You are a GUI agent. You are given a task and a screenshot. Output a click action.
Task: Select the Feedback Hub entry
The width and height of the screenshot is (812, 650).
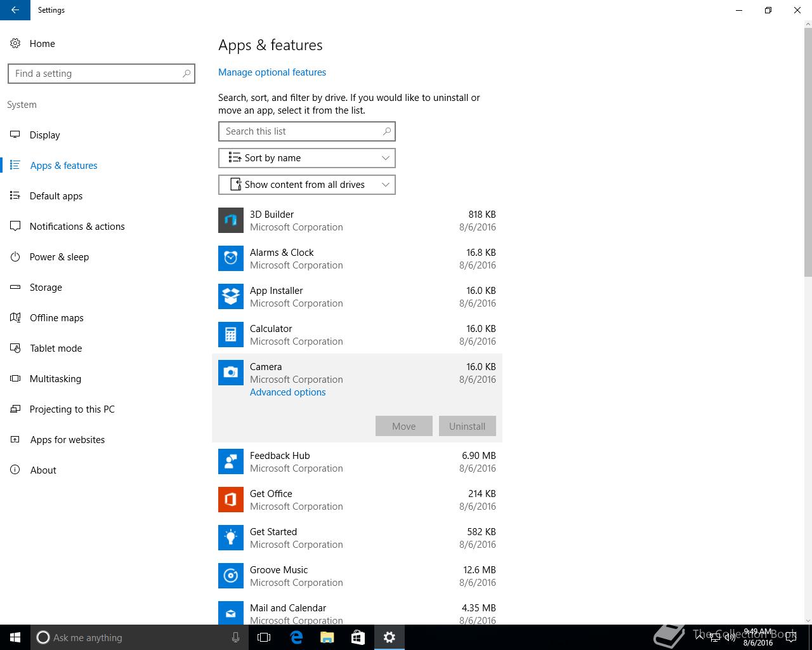357,461
